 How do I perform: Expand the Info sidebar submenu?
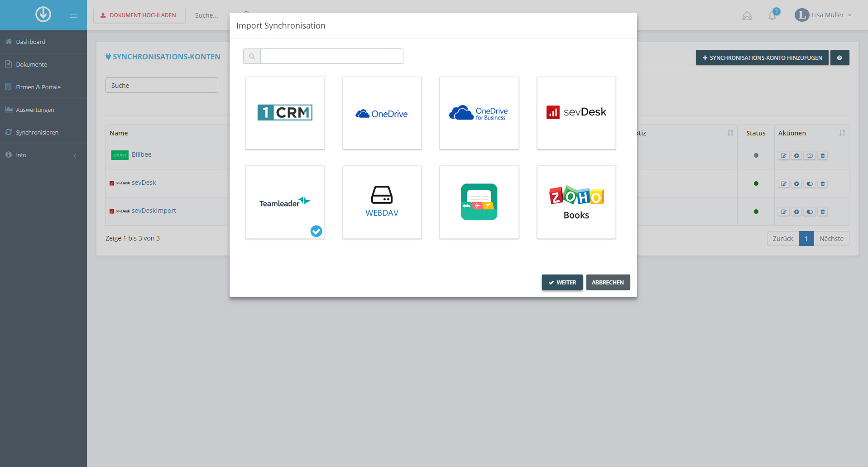43,155
